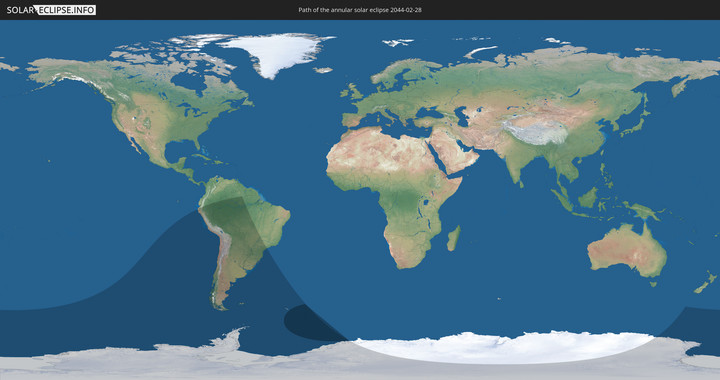Click the island of Madagascar
Screen dimensions: 720x380
454,239
